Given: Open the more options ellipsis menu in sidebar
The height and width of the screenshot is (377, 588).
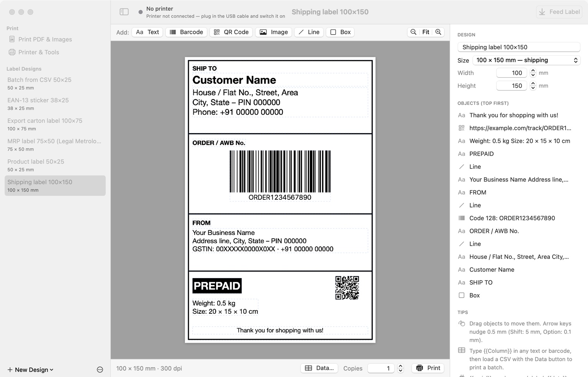Looking at the screenshot, I should (100, 370).
